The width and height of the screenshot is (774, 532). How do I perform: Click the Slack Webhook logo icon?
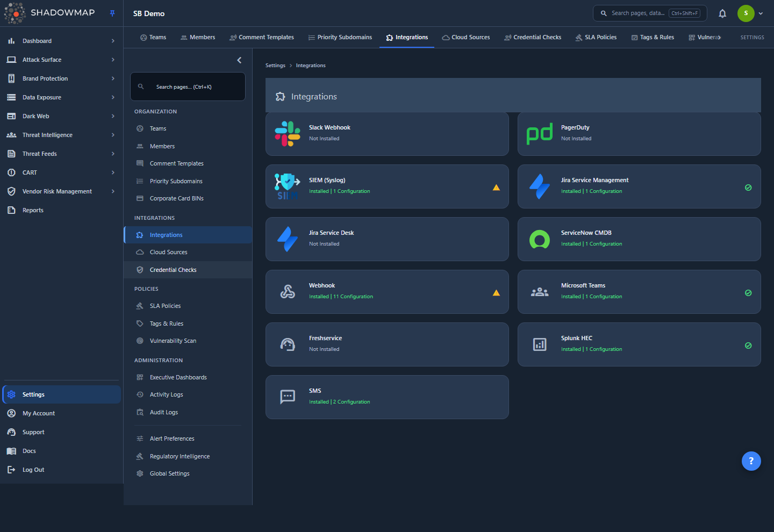point(288,134)
